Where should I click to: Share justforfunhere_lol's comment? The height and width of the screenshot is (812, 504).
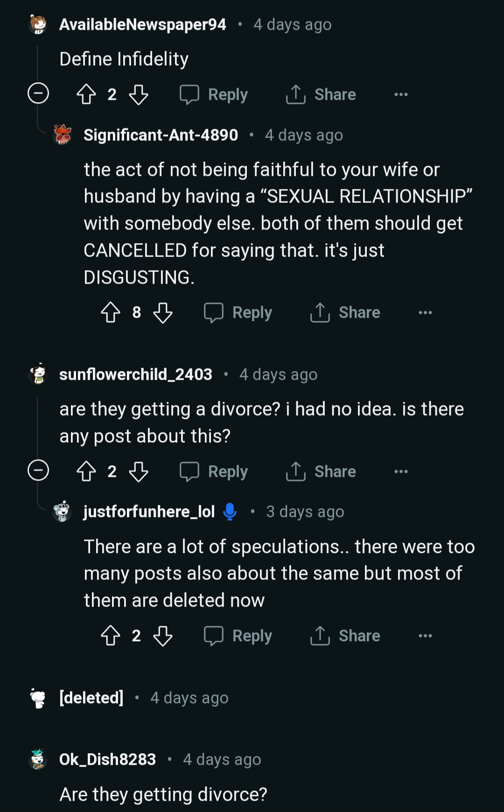coord(345,636)
